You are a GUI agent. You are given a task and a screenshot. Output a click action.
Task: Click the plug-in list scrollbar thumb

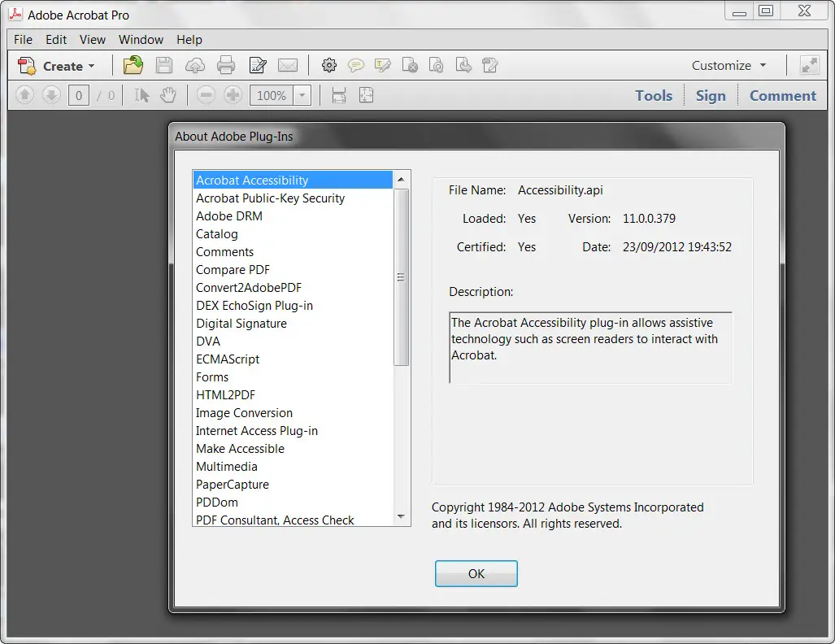pyautogui.click(x=401, y=277)
